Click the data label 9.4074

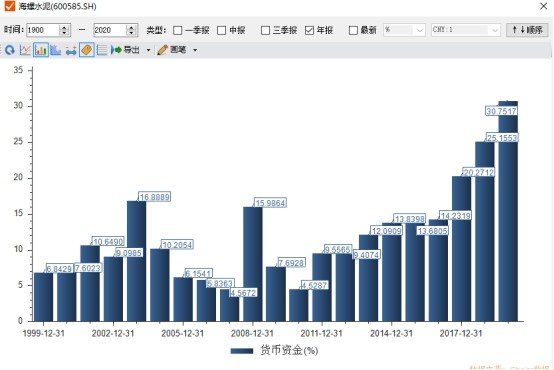(x=366, y=255)
